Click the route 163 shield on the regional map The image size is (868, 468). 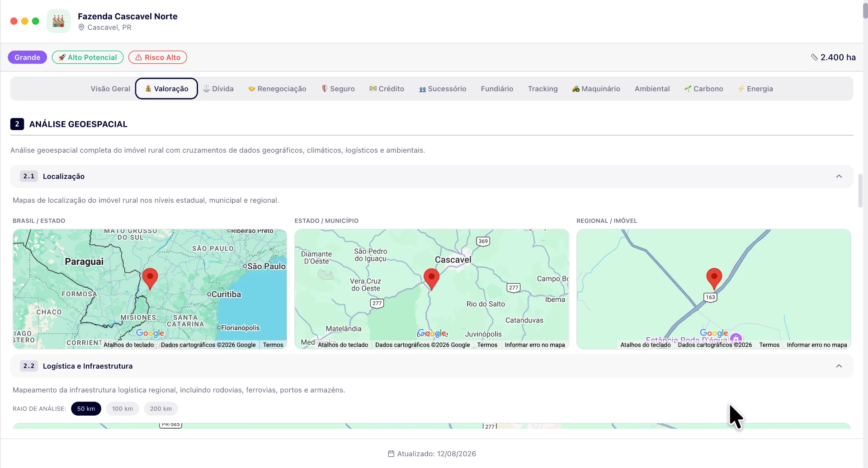(711, 297)
